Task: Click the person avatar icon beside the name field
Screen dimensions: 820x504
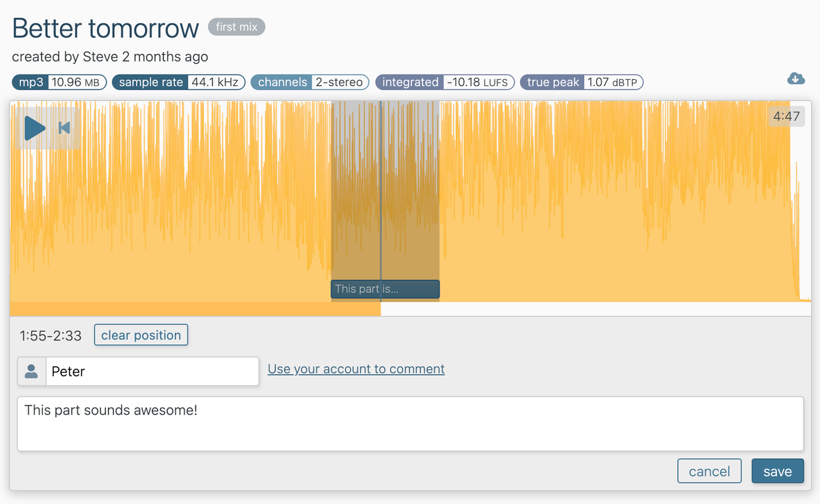Action: (x=31, y=371)
